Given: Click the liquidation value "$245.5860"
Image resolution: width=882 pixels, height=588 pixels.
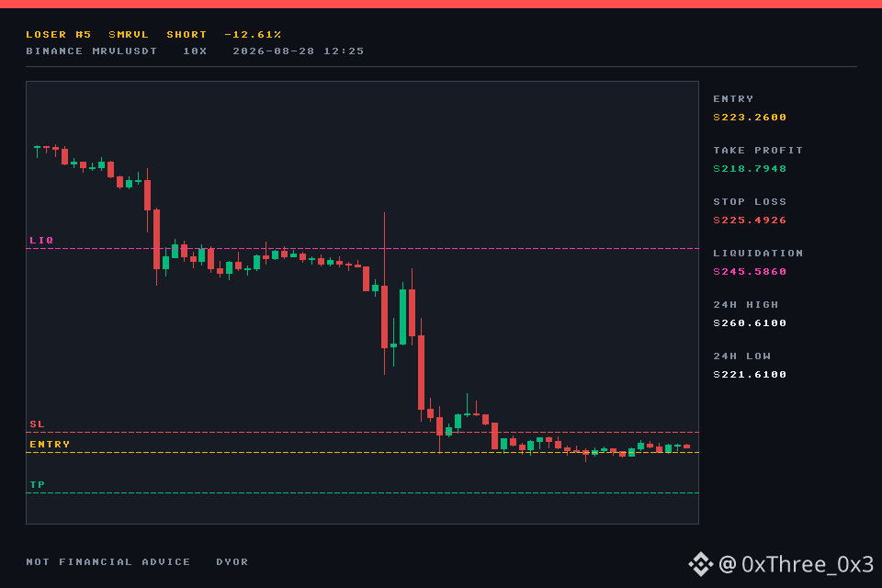Looking at the screenshot, I should tap(750, 272).
